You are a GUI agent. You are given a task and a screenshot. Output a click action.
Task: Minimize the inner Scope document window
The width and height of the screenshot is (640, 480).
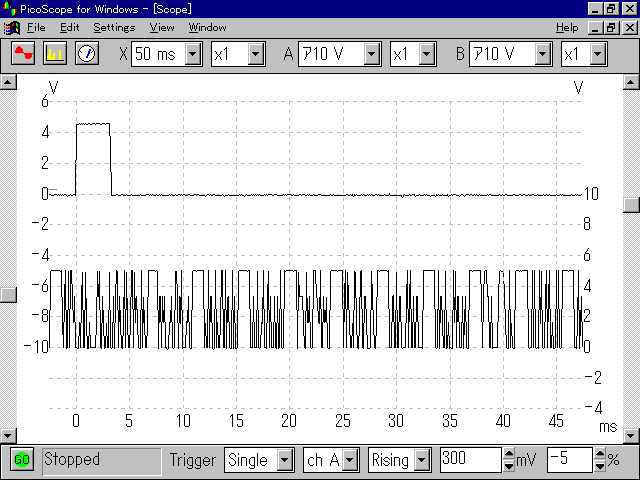(595, 28)
